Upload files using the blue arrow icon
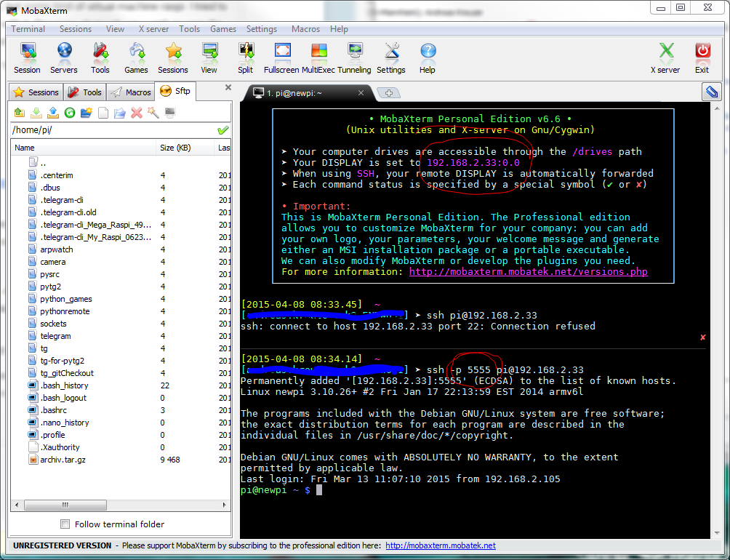This screenshot has height=560, width=730. (x=53, y=113)
